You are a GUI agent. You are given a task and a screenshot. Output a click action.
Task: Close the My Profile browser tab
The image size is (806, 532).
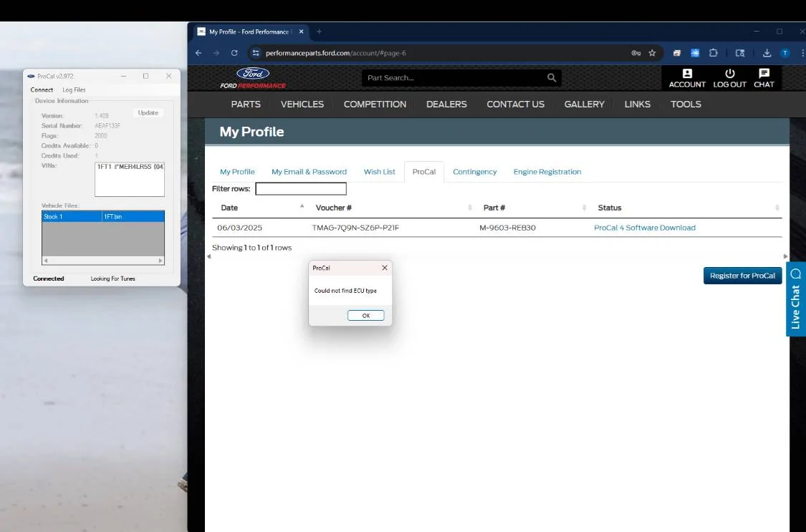coord(301,32)
